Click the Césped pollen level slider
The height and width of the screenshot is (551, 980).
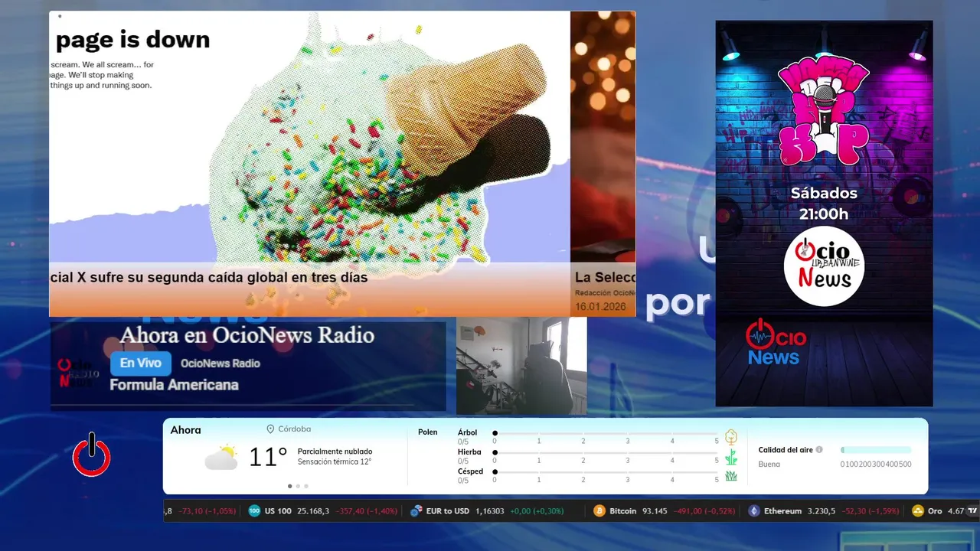[x=606, y=471]
